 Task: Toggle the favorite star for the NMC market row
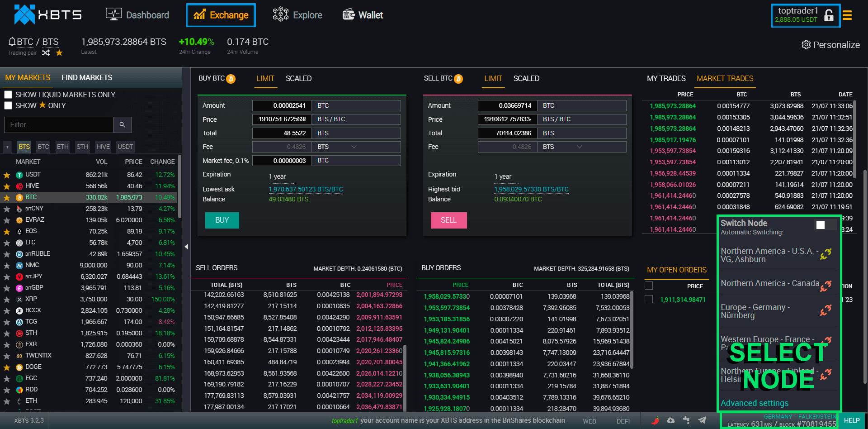pyautogui.click(x=7, y=266)
